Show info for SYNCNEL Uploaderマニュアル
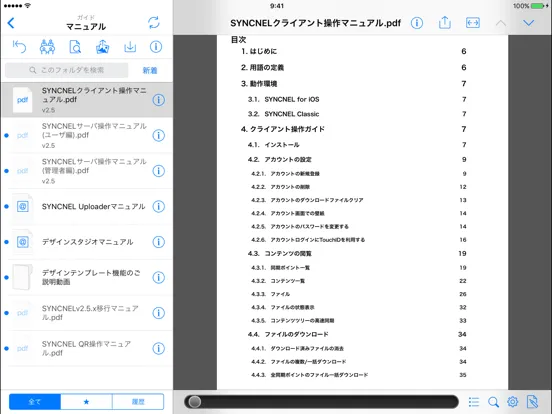This screenshot has width=552, height=414. pyautogui.click(x=158, y=207)
